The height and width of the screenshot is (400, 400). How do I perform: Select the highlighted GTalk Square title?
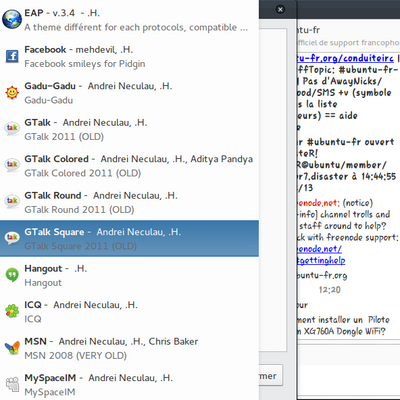(x=103, y=232)
